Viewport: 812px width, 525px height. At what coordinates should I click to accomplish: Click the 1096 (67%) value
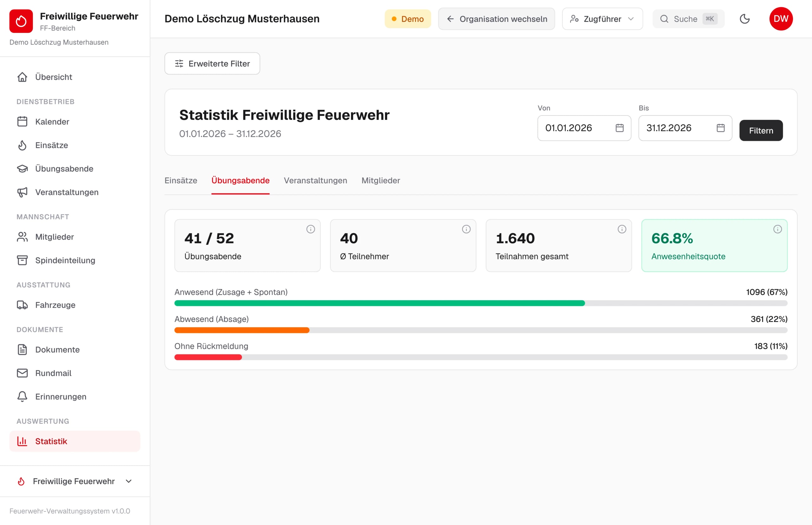click(767, 292)
